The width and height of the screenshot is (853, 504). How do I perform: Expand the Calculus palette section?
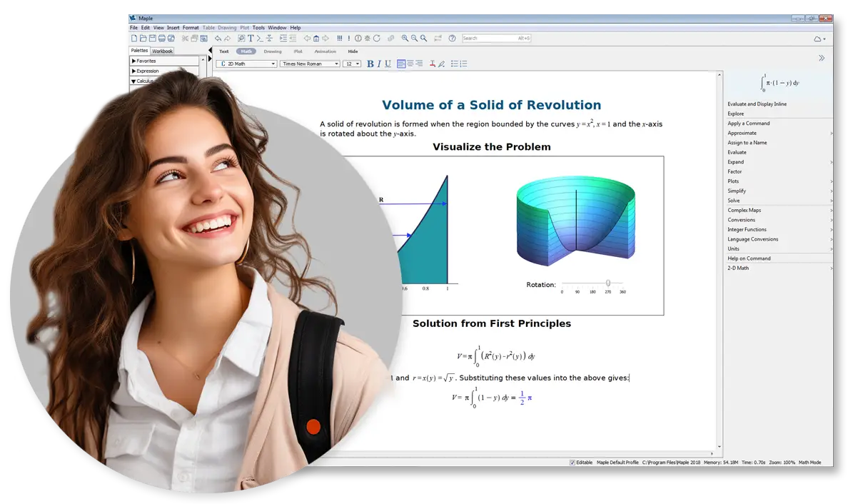(143, 81)
